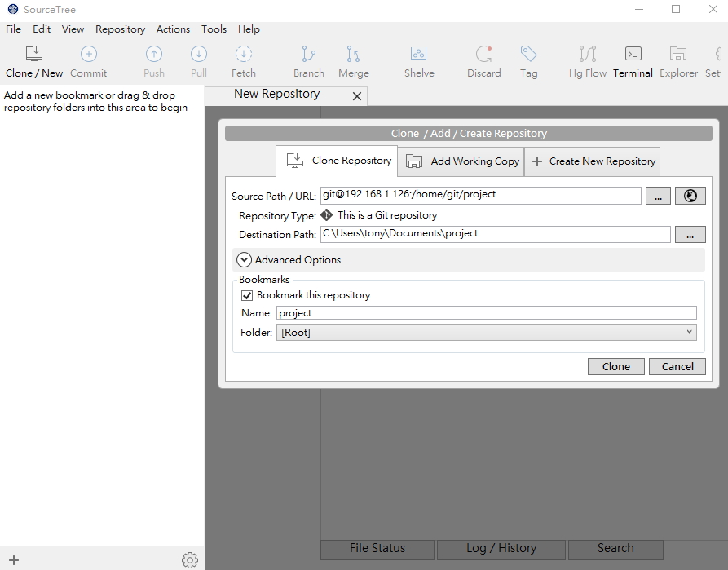Viewport: 728px width, 570px height.
Task: Switch to the Create New Repository tab
Action: tap(592, 161)
